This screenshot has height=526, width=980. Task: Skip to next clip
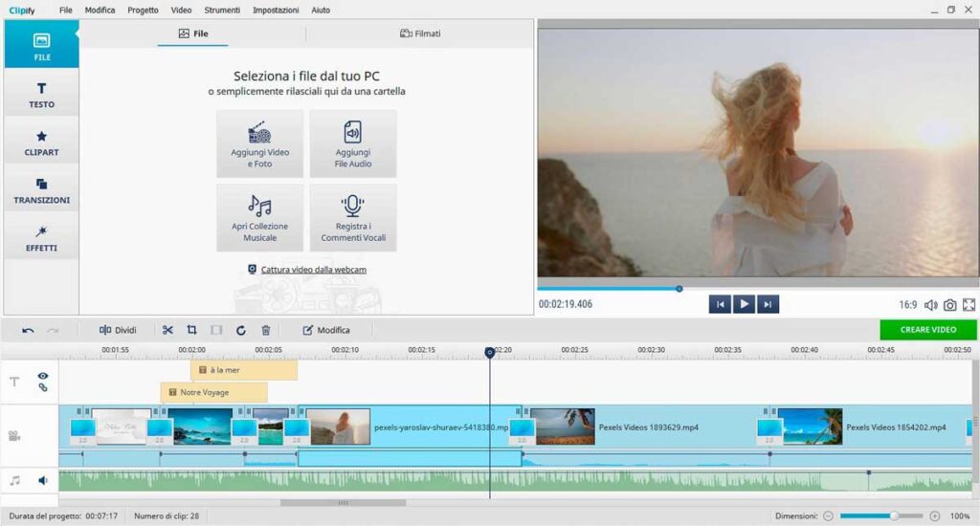[x=768, y=304]
